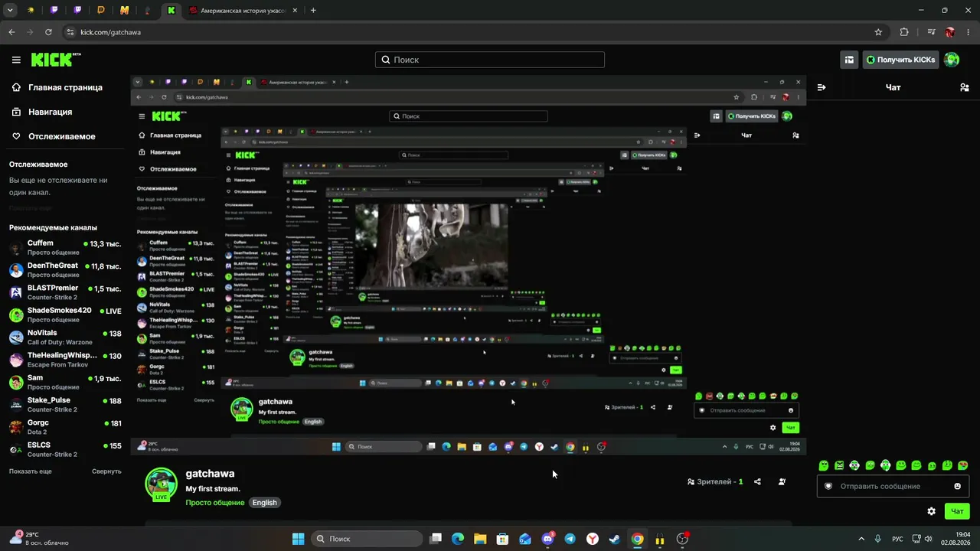Click the KICK logo
The height and width of the screenshot is (551, 980).
coord(56,60)
